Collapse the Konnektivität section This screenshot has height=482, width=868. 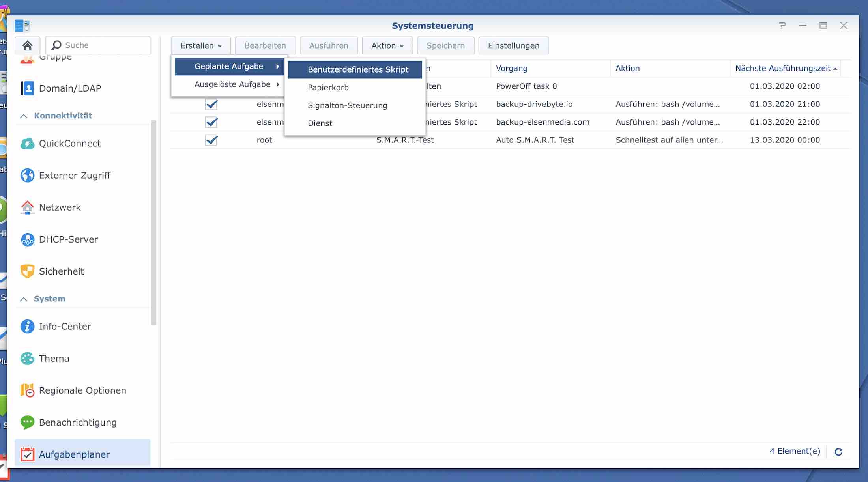[24, 116]
